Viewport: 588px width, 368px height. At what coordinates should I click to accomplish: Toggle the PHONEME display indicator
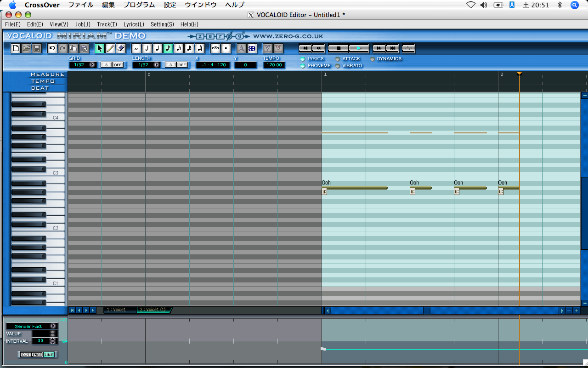click(x=302, y=66)
